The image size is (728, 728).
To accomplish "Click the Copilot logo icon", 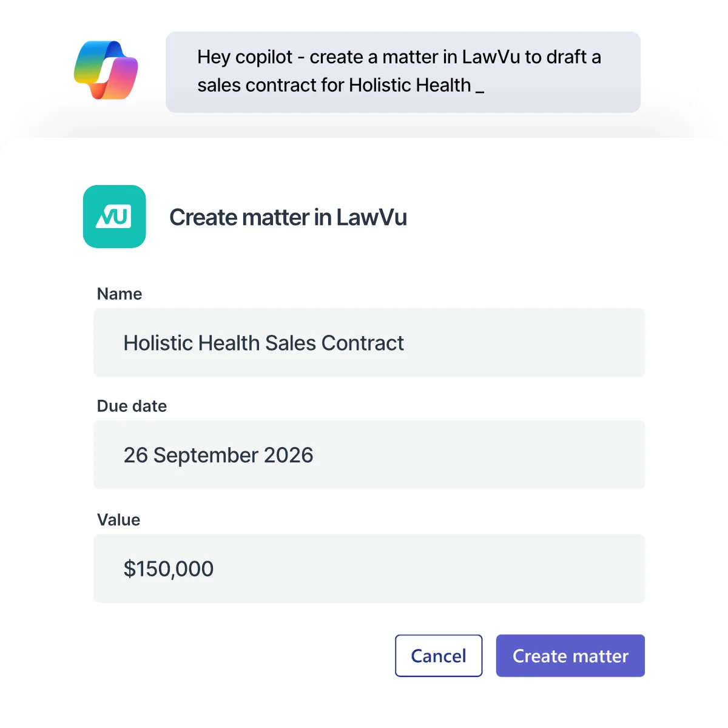I will tap(106, 70).
